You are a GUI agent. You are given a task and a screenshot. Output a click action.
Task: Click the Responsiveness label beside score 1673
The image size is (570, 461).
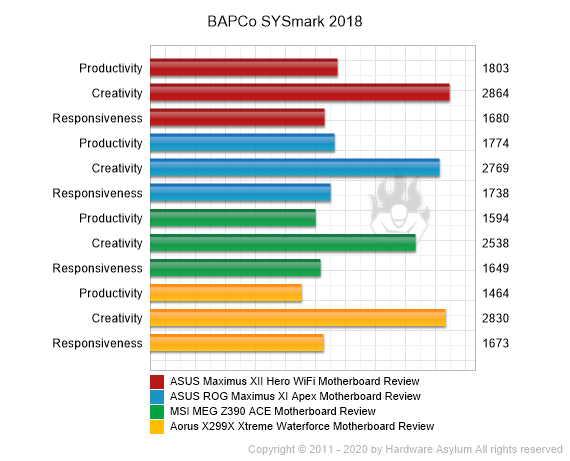[x=97, y=343]
